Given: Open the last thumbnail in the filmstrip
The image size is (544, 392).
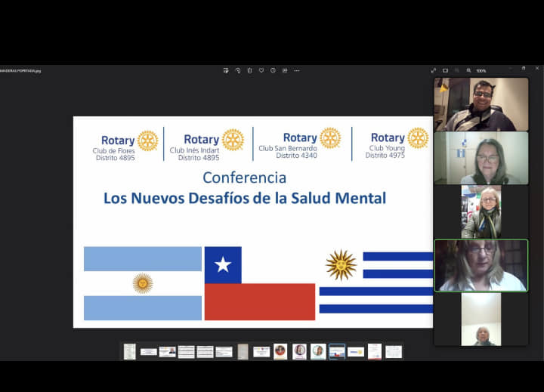Looking at the screenshot, I should tap(394, 352).
